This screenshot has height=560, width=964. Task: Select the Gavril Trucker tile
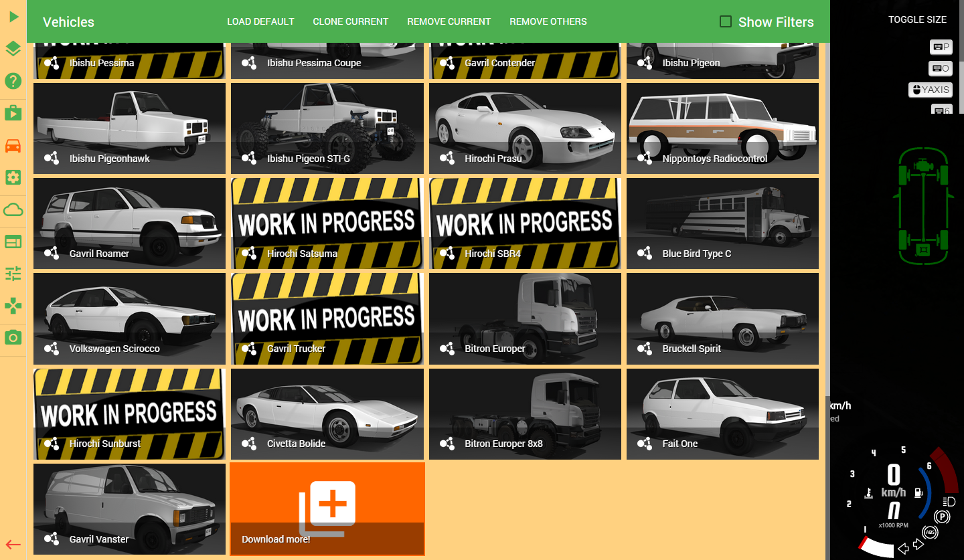point(327,318)
